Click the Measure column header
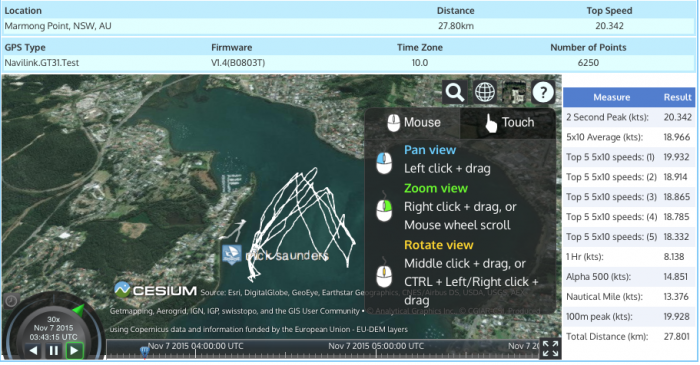Screen dimensions: 700x365 pyautogui.click(x=611, y=97)
